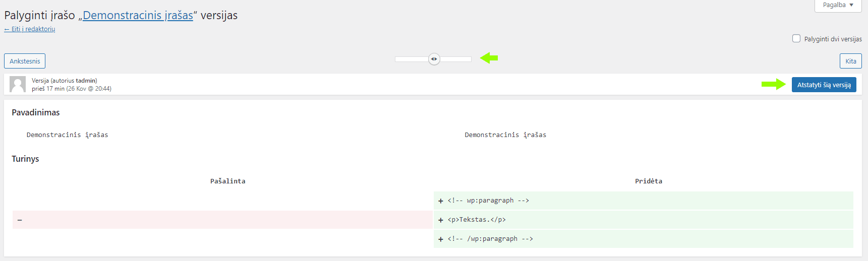Click the plus icon beside <p>Tekstas.</p>
The width and height of the screenshot is (868, 261).
tap(441, 220)
